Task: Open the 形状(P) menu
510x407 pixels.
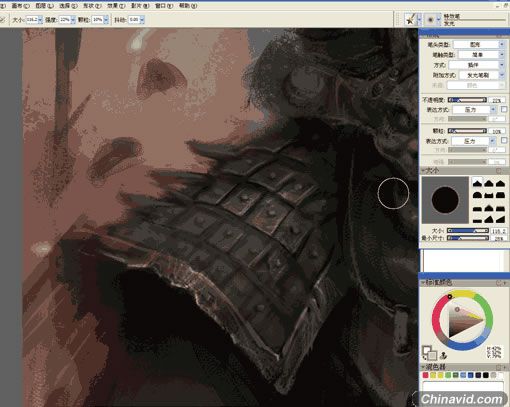Action: tap(92, 6)
